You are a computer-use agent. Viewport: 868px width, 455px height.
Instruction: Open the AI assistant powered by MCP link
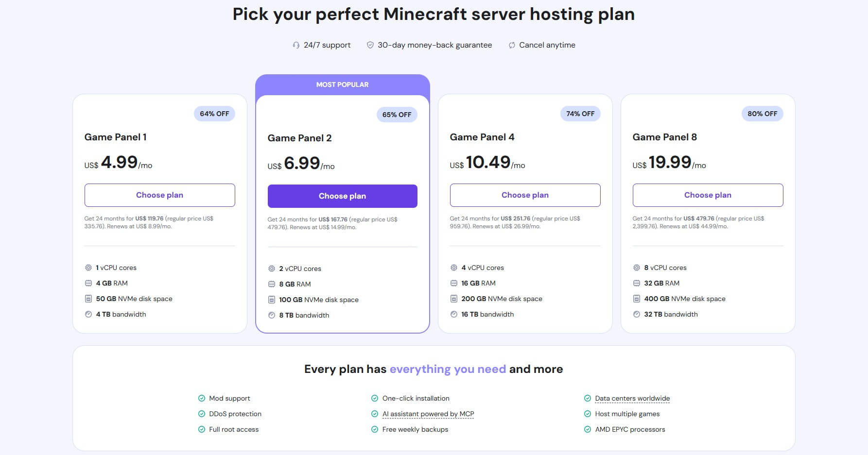point(428,414)
